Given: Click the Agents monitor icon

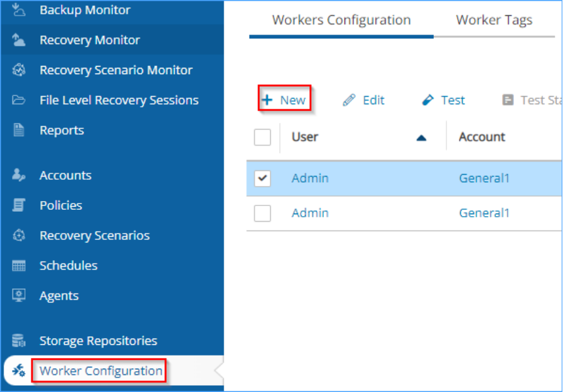Looking at the screenshot, I should point(18,295).
